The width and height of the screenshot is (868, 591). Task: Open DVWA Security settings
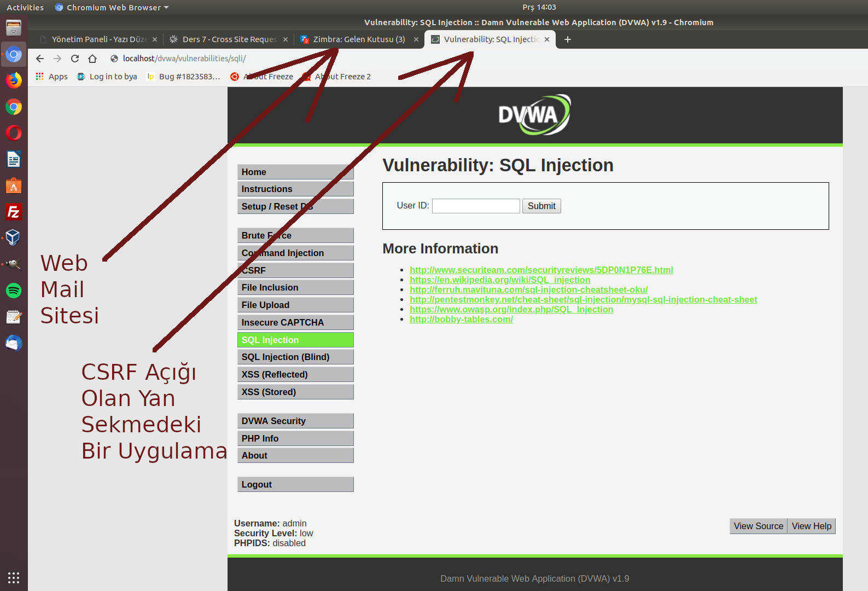pyautogui.click(x=295, y=421)
